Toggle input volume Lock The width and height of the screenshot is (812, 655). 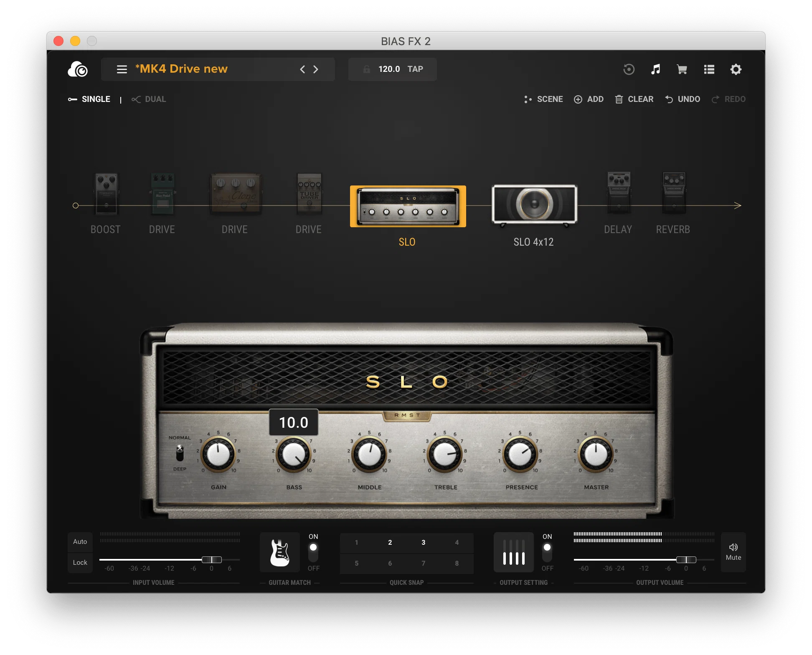tap(80, 563)
